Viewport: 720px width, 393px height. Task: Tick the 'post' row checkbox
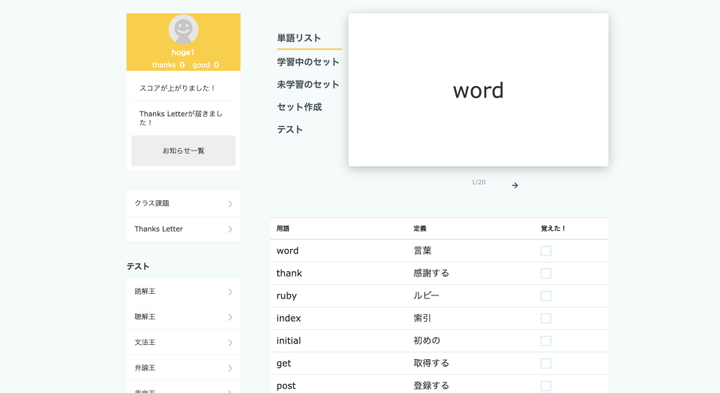(x=546, y=386)
